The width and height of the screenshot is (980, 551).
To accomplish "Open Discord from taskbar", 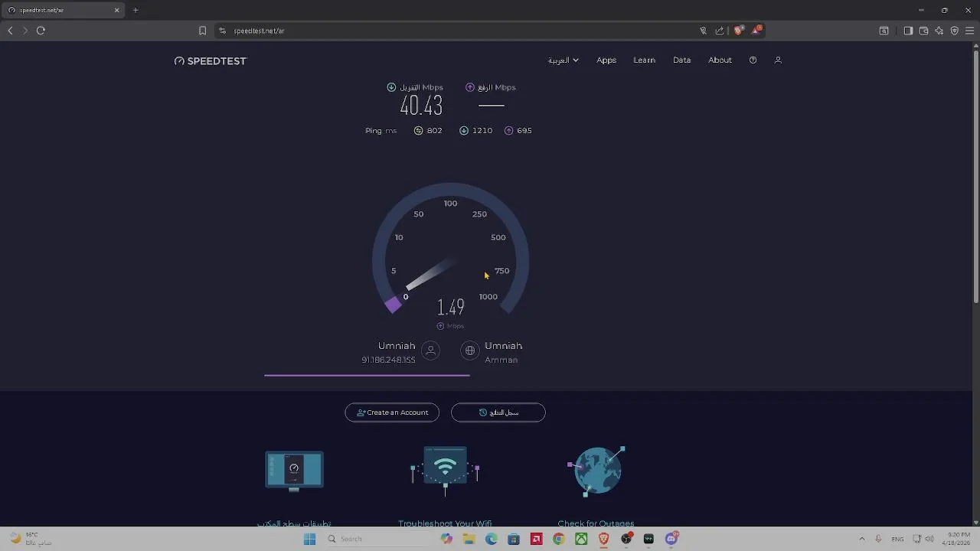I will 671,539.
